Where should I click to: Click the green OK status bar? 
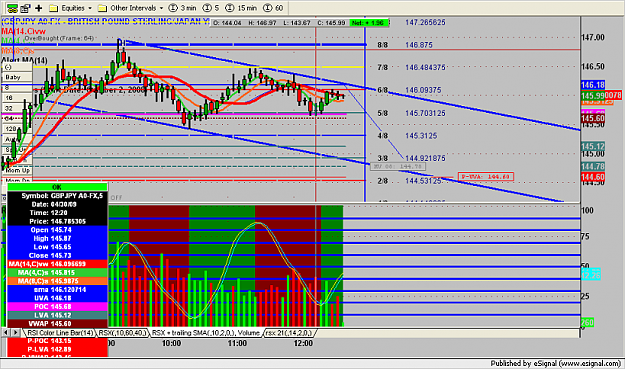pyautogui.click(x=57, y=187)
